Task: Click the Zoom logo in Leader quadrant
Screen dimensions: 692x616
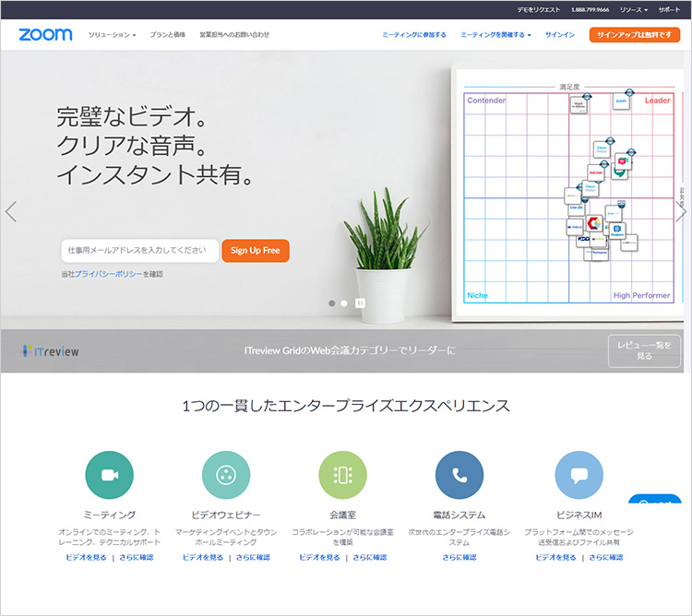Action: pos(621,101)
